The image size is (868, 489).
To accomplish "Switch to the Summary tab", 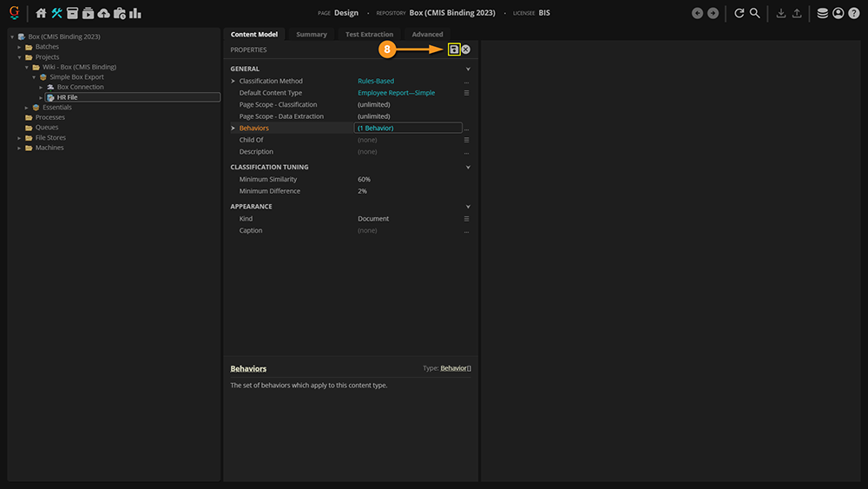I will (x=312, y=35).
